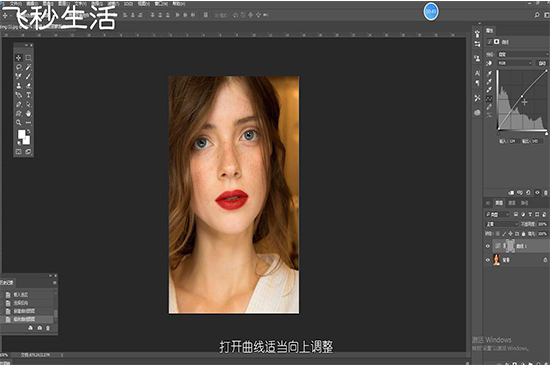Pick the gray point eyedropper in Curves
Screen dimensions: 550x365
489,82
